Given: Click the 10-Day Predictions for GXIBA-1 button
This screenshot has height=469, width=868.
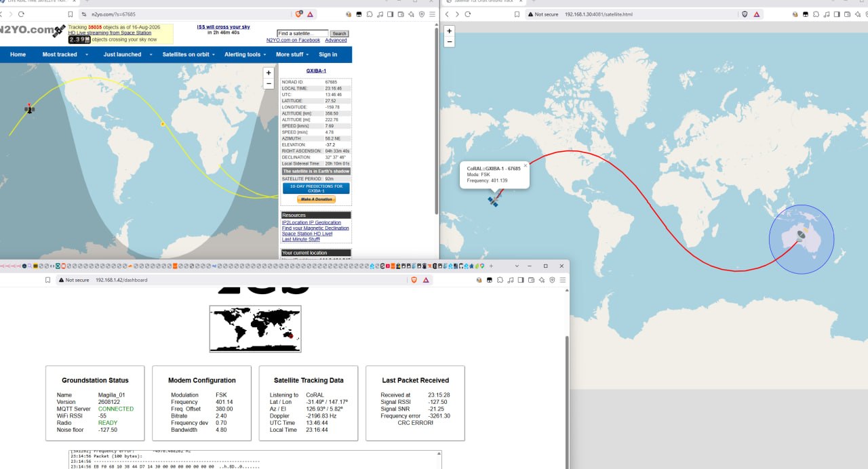Looking at the screenshot, I should [x=316, y=188].
